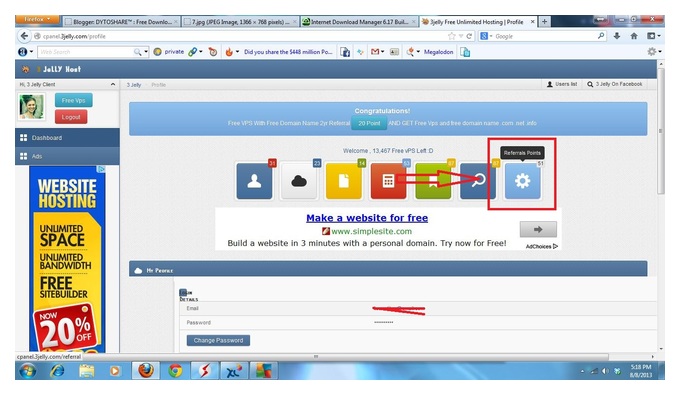Open the Firefox downloads arrow
The height and width of the screenshot is (395, 680).
click(617, 36)
